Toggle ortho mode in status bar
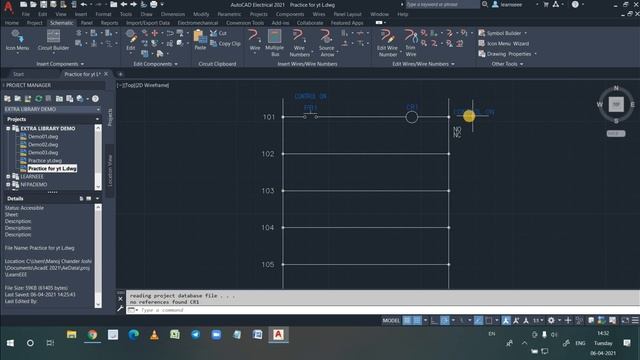 coord(434,321)
